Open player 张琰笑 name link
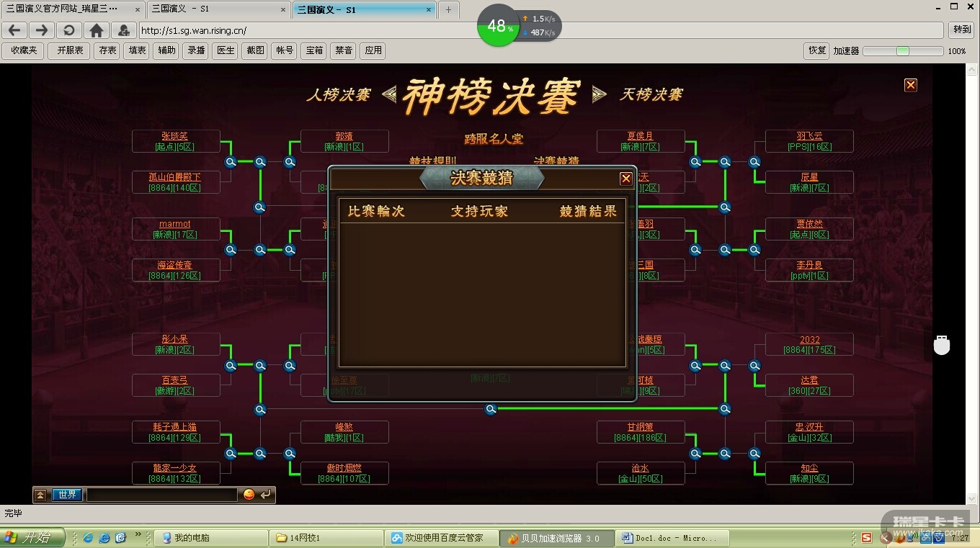The image size is (980, 548). pos(174,136)
